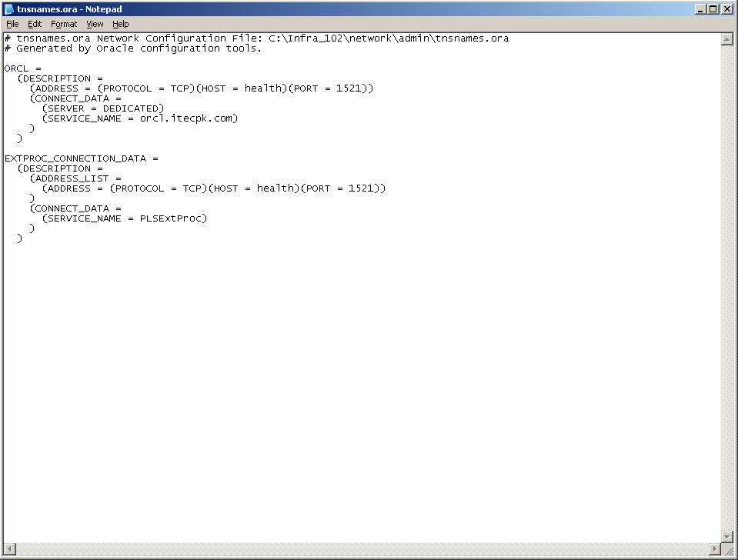Click the 'tnsnames.ora - Notepad' title text
Image resolution: width=738 pixels, height=560 pixels.
click(70, 9)
